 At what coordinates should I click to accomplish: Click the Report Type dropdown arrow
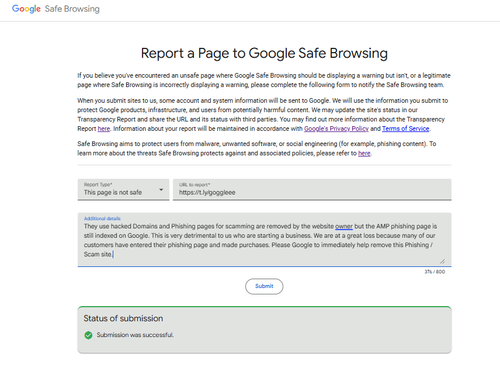click(161, 190)
